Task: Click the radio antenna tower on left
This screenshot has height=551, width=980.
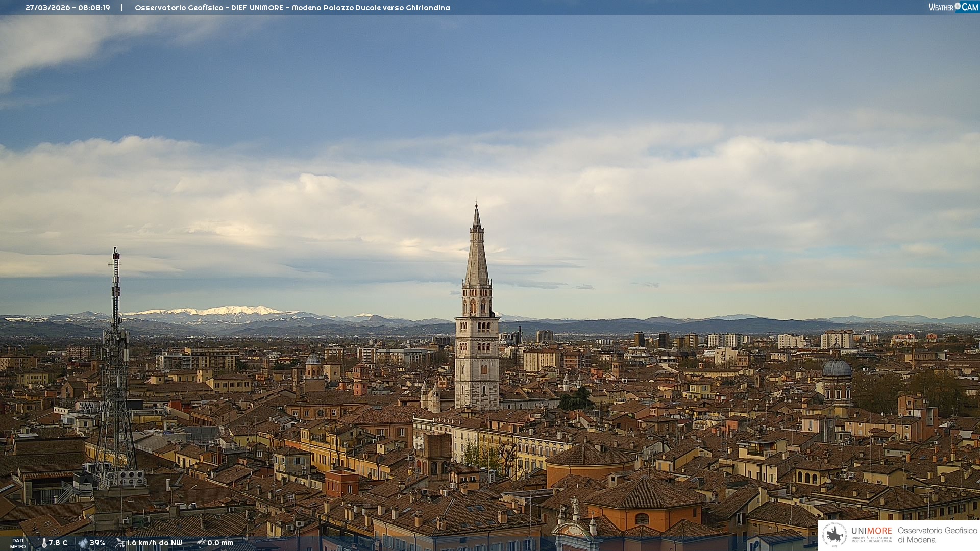Action: pos(115,357)
